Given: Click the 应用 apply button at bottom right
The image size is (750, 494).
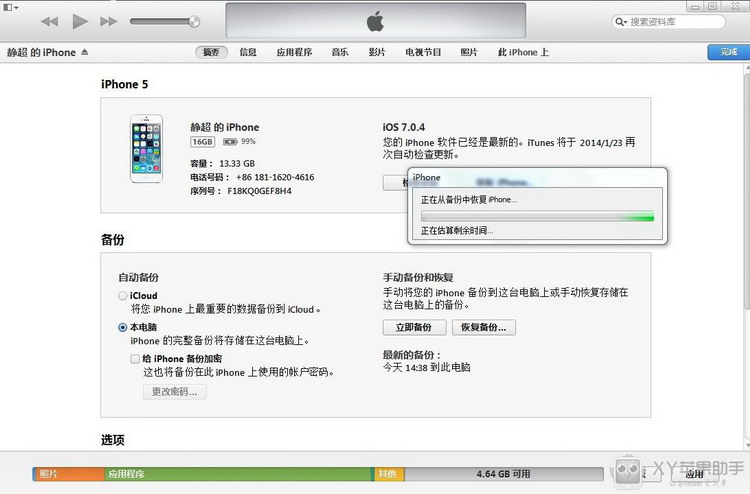Looking at the screenshot, I should pyautogui.click(x=694, y=474).
